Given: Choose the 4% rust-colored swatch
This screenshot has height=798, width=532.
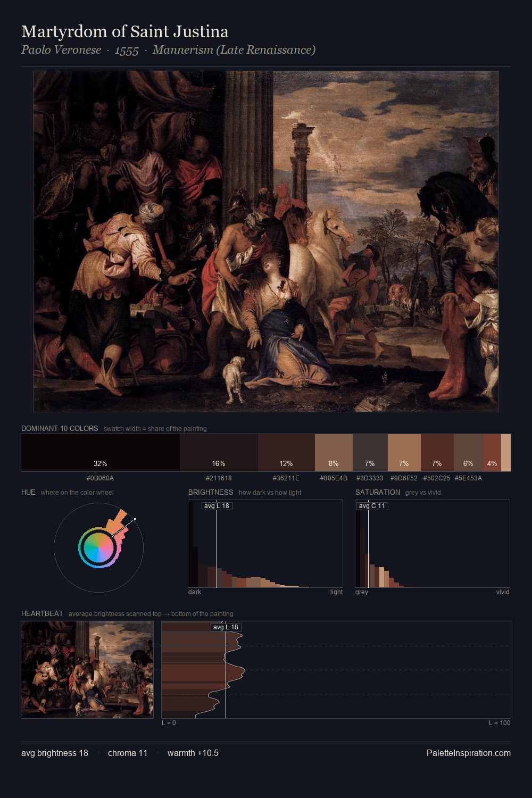Looking at the screenshot, I should click(x=493, y=453).
